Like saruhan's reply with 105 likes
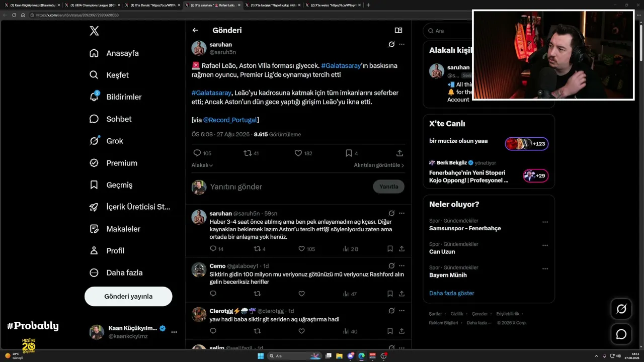The height and width of the screenshot is (362, 644). coord(301,248)
